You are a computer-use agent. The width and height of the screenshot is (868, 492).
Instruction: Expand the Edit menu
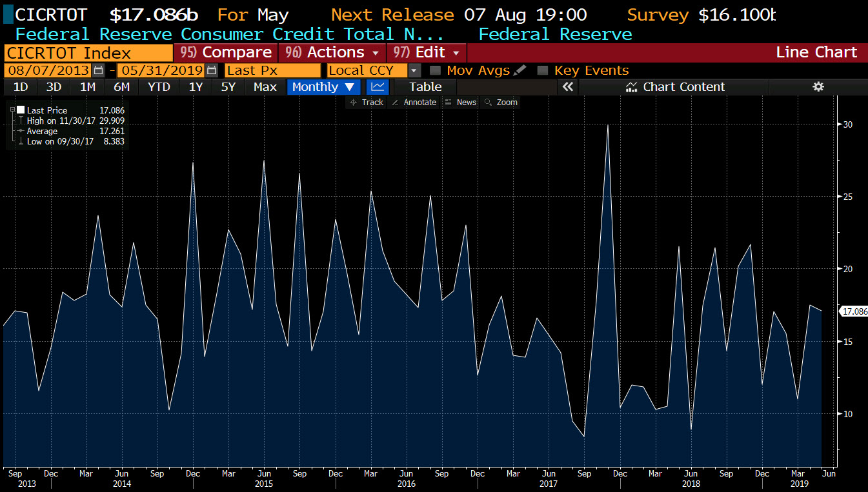click(427, 52)
